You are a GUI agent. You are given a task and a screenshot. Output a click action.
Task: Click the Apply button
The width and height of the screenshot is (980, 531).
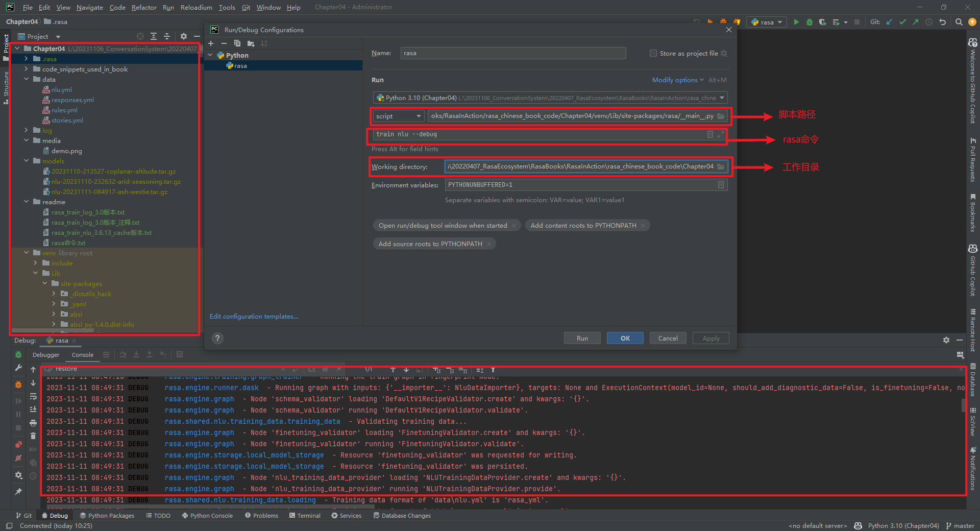(711, 338)
